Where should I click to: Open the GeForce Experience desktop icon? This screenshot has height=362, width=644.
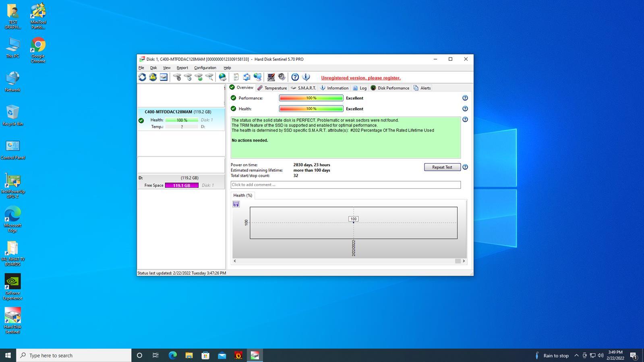(x=12, y=287)
